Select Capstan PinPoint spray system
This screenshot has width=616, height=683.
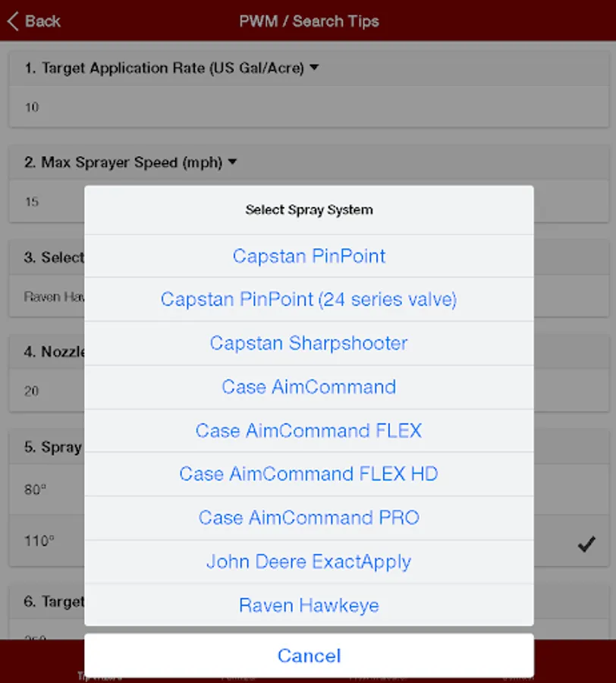pyautogui.click(x=309, y=257)
